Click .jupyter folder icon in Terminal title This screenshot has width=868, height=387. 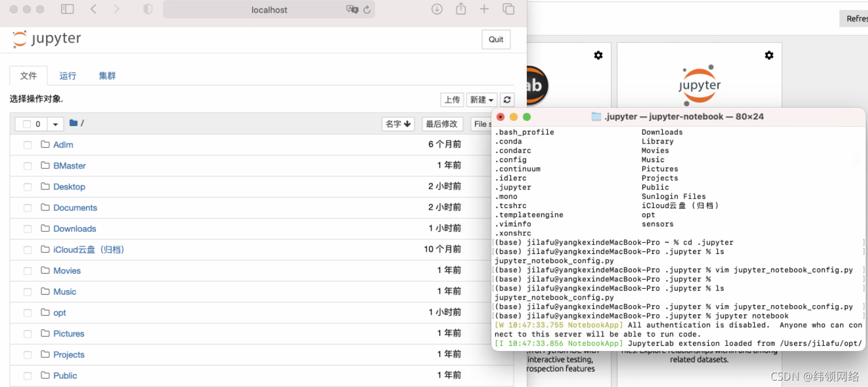[596, 116]
